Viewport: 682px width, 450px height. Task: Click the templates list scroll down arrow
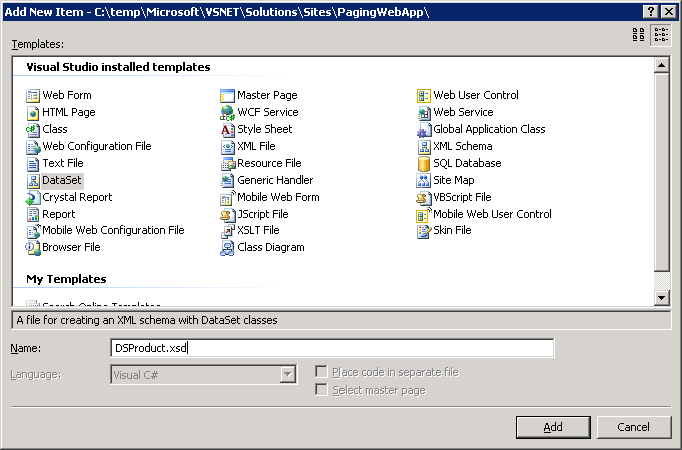click(662, 297)
